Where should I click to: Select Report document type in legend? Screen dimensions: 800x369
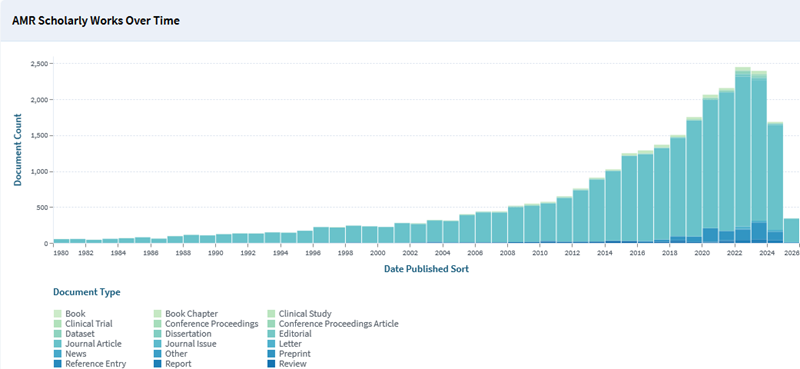point(172,364)
